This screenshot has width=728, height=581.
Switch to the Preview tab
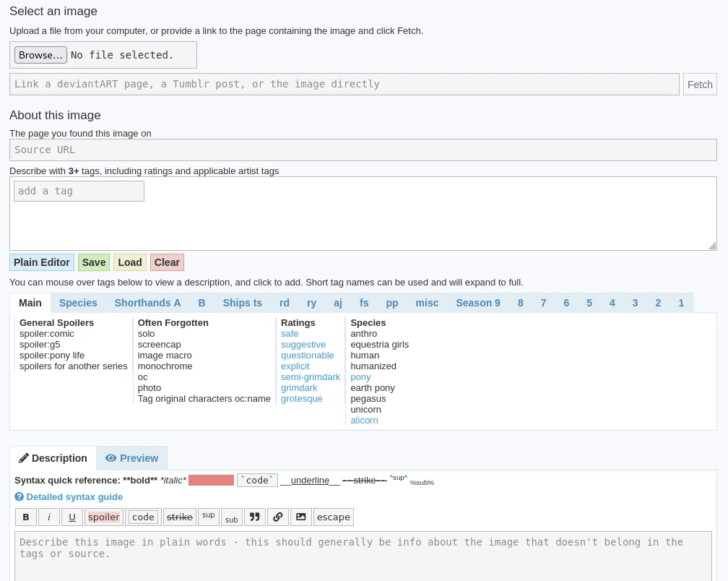[131, 458]
